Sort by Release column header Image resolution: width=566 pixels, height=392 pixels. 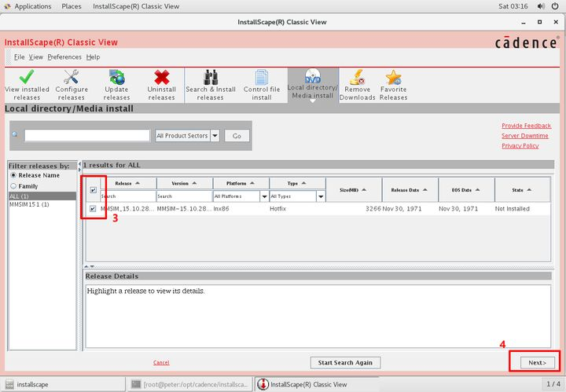[x=128, y=183]
